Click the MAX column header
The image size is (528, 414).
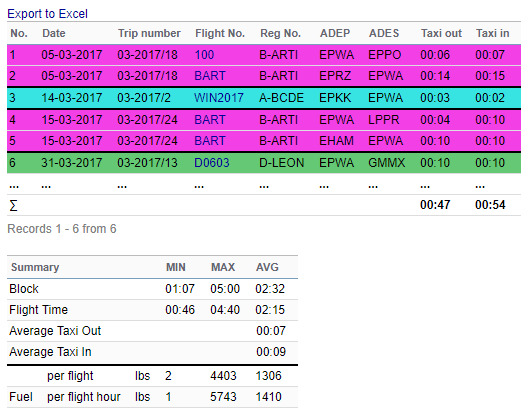pyautogui.click(x=223, y=267)
